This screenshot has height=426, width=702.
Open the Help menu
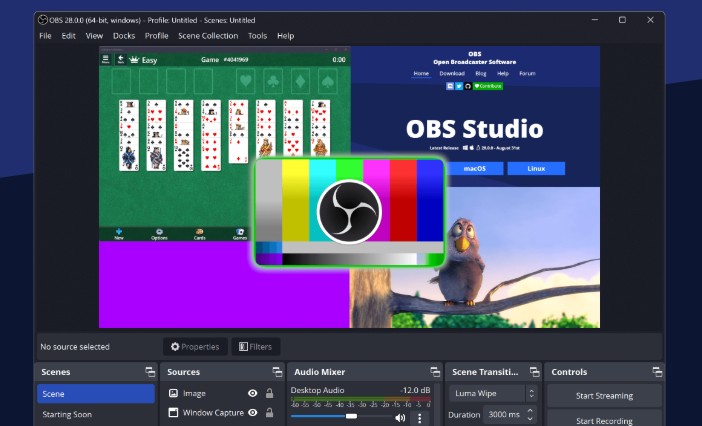286,36
